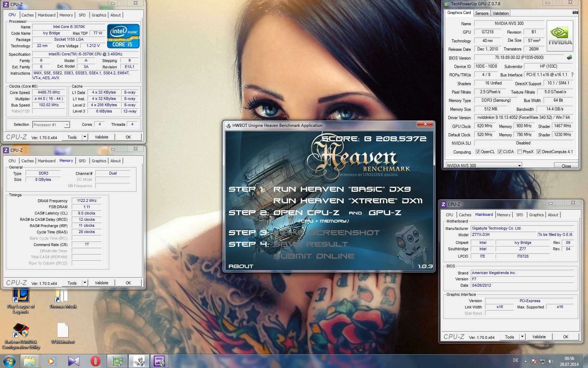Open Play League of Legends desktop shortcut
This screenshot has width=588, height=368.
tap(21, 301)
